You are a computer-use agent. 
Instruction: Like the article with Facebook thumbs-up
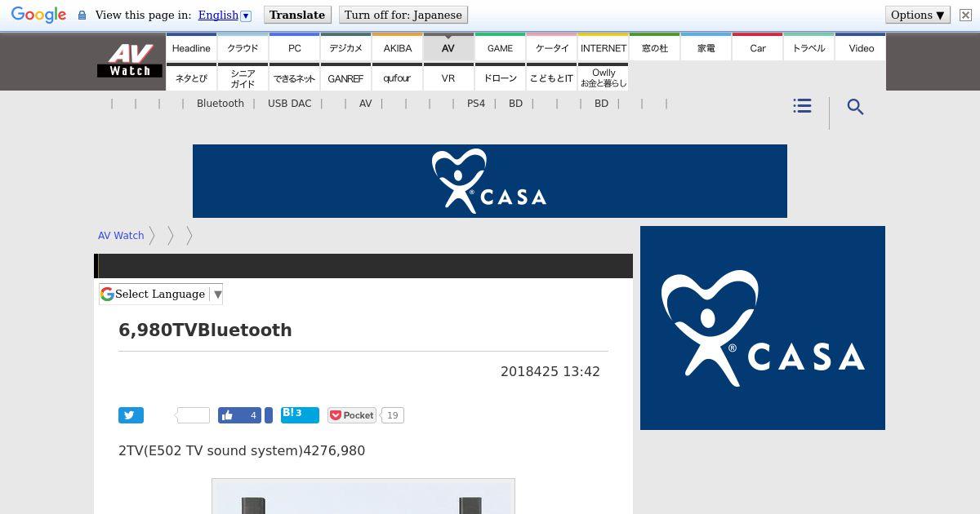229,415
